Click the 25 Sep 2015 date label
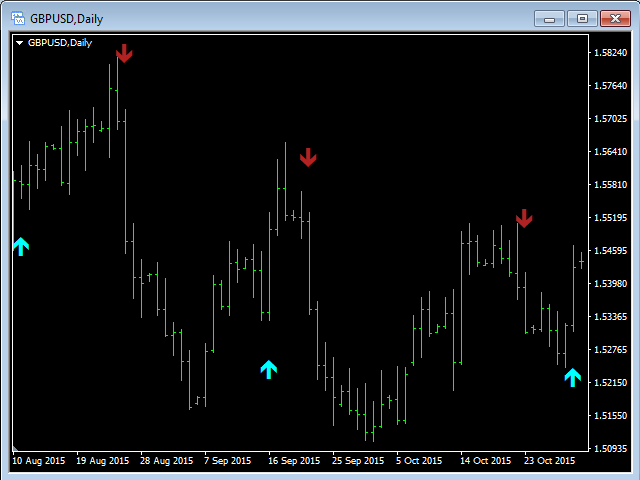The height and width of the screenshot is (480, 640). [x=358, y=461]
